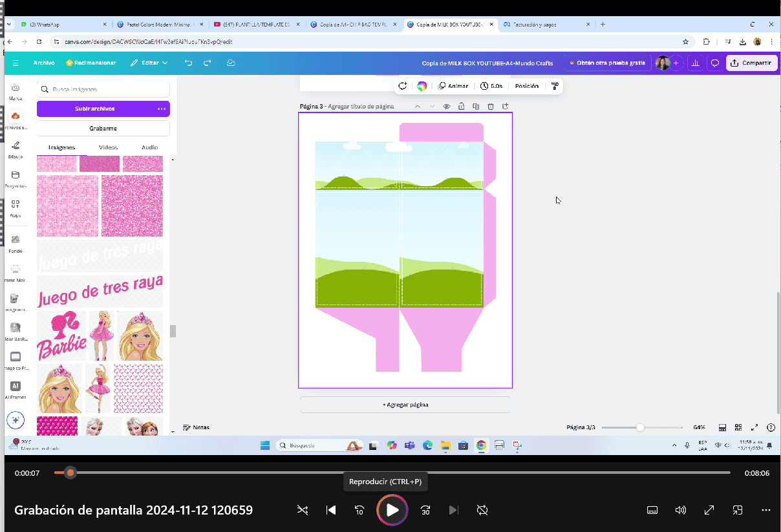This screenshot has width=781, height=532.
Task: Select the Barbie logo uploaded image
Action: click(61, 335)
